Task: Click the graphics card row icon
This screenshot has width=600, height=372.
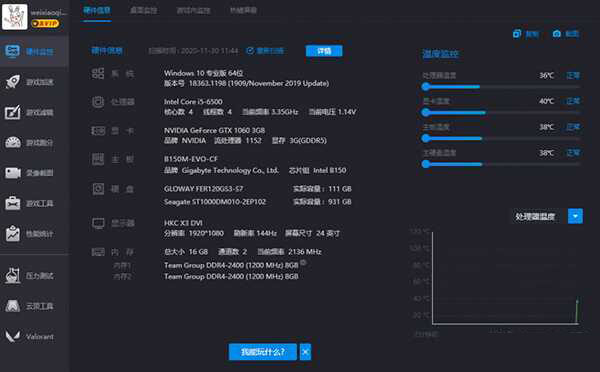Action: point(98,131)
